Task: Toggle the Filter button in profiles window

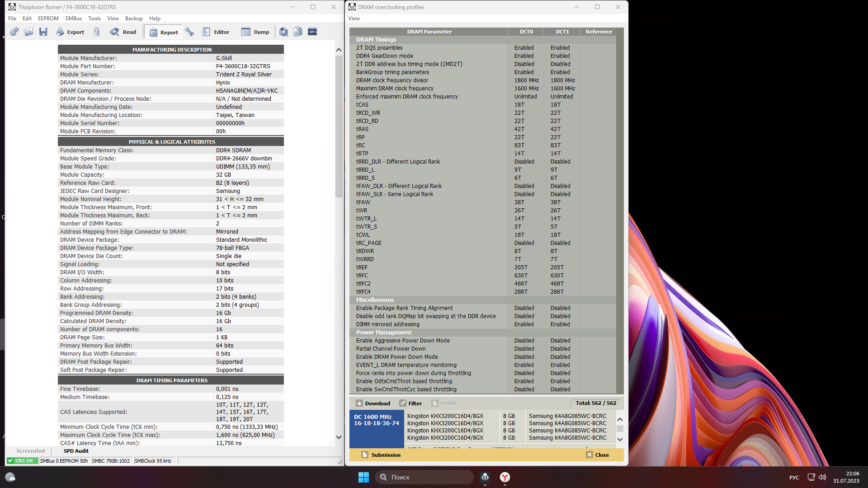Action: point(410,404)
